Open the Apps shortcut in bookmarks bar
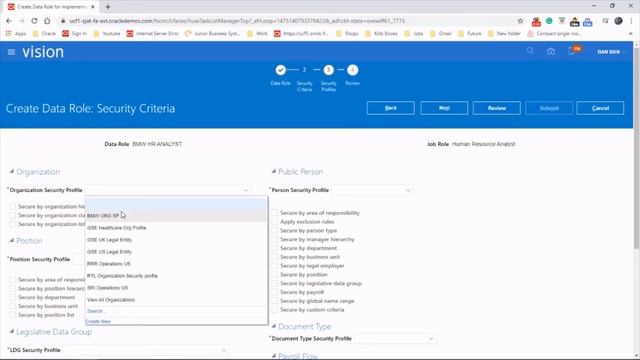Screen dimensions: 640x360 pyautogui.click(x=16, y=33)
